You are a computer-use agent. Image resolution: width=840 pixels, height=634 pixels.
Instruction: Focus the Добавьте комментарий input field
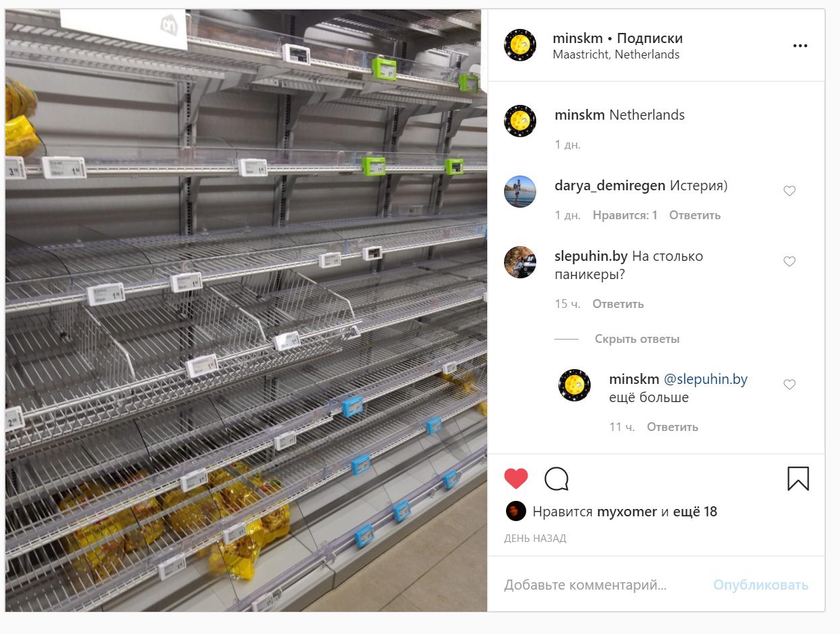(605, 585)
